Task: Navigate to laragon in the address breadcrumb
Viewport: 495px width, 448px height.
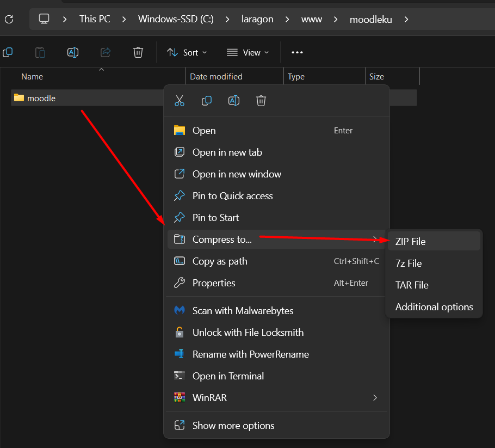Action: coord(257,19)
